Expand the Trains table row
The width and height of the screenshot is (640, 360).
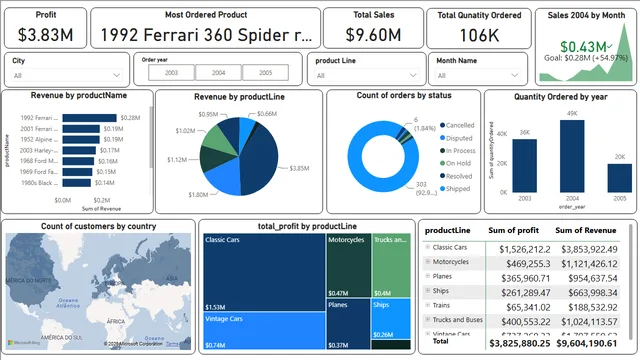coord(427,305)
